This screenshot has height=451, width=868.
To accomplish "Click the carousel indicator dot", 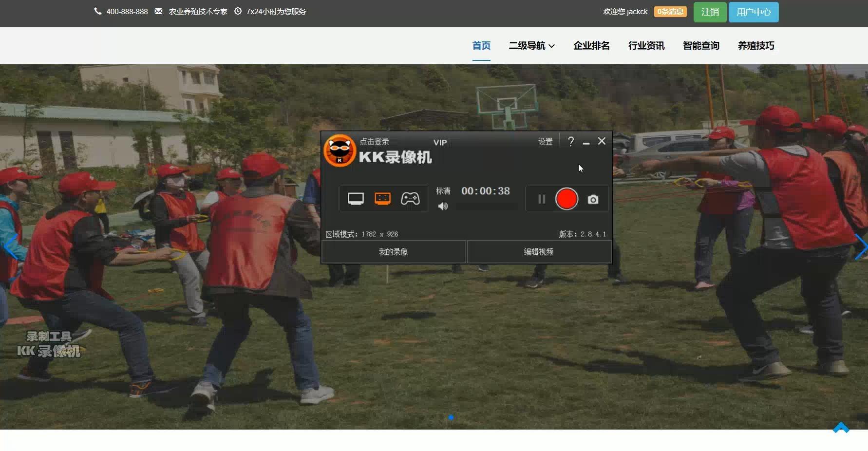I will tap(451, 417).
